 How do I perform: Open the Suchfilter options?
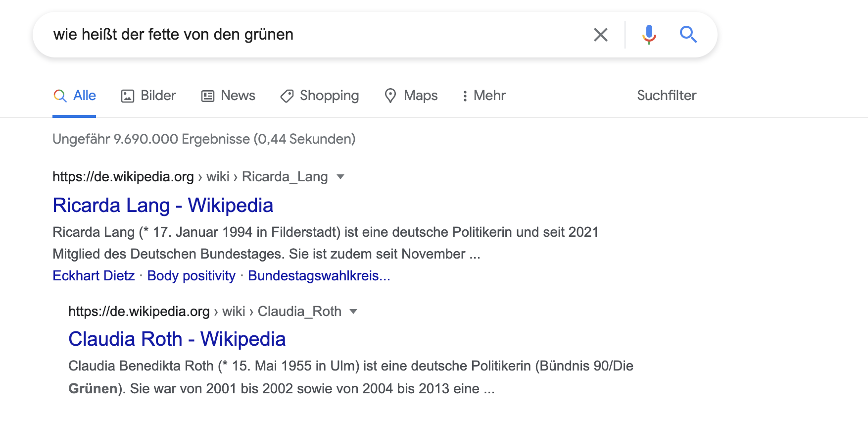(x=666, y=96)
